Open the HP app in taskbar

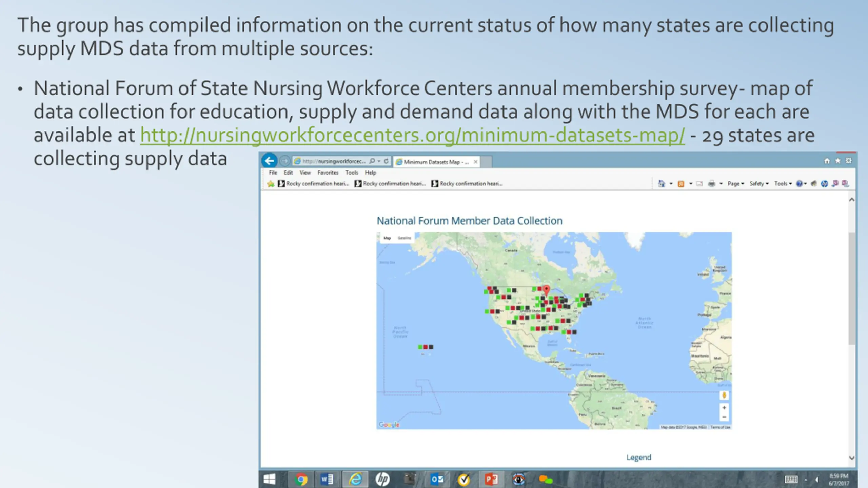coord(382,479)
